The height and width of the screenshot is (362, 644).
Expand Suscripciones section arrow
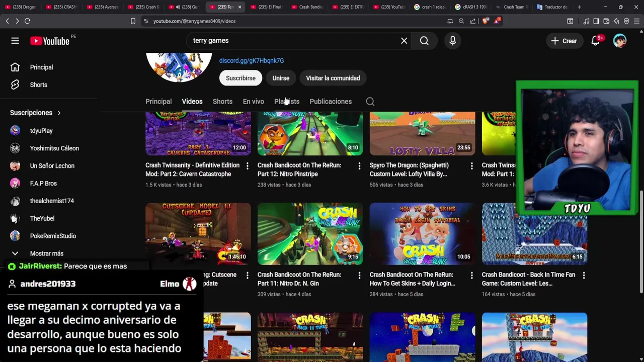point(59,113)
